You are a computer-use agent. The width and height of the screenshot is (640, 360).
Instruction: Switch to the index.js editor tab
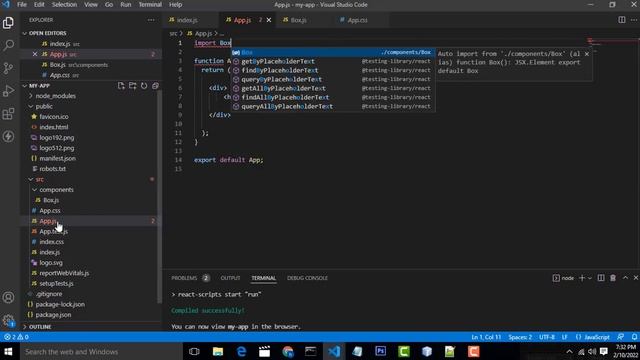[x=187, y=20]
